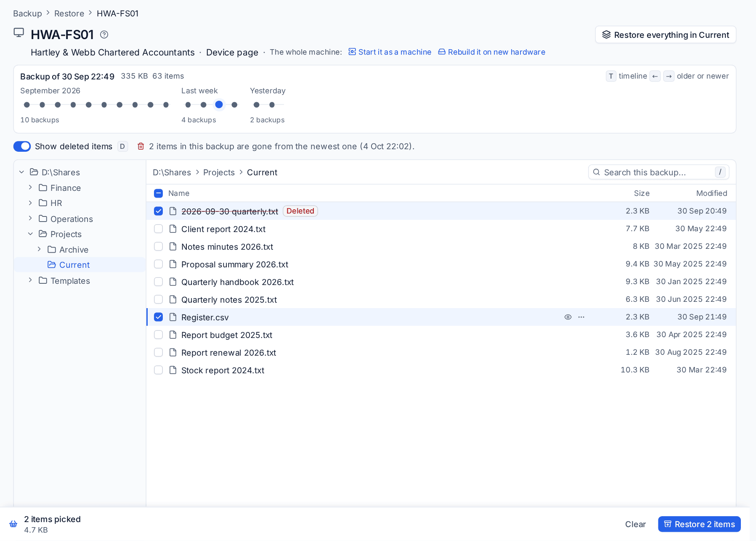The height and width of the screenshot is (541, 756).
Task: Click the Templates folder icon in tree
Action: click(x=43, y=280)
